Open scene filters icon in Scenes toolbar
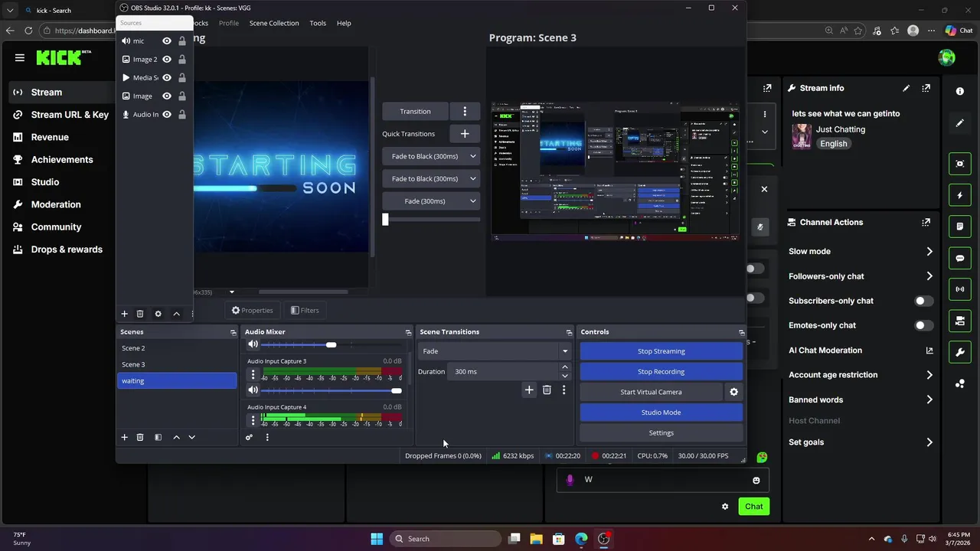Screen dimensions: 980x551 [x=158, y=437]
